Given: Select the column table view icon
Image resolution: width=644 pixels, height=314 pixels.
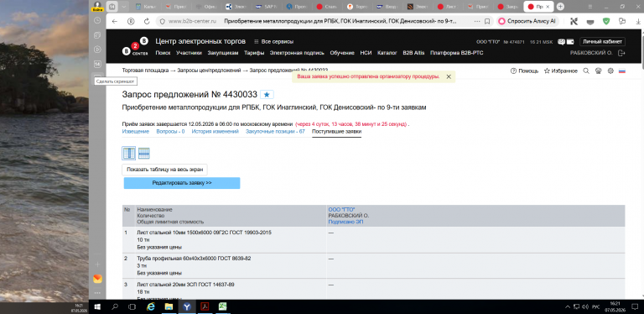Looking at the screenshot, I should [129, 154].
